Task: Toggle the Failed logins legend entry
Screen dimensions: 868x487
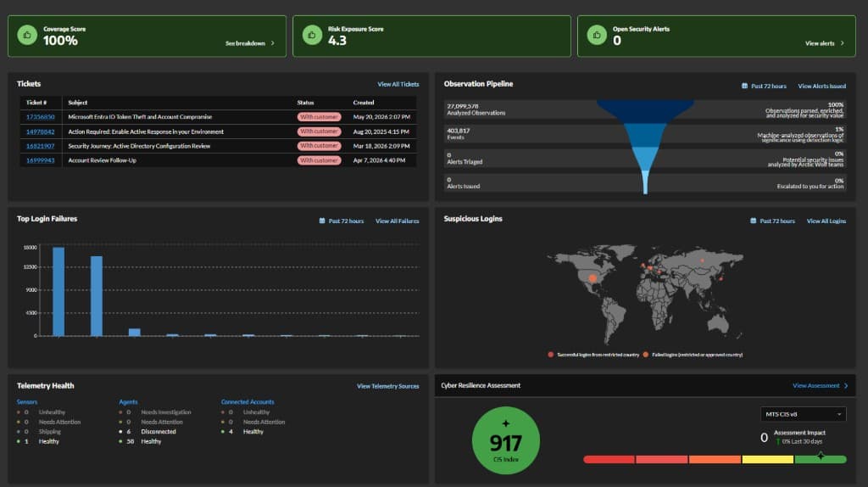Action: (693, 355)
